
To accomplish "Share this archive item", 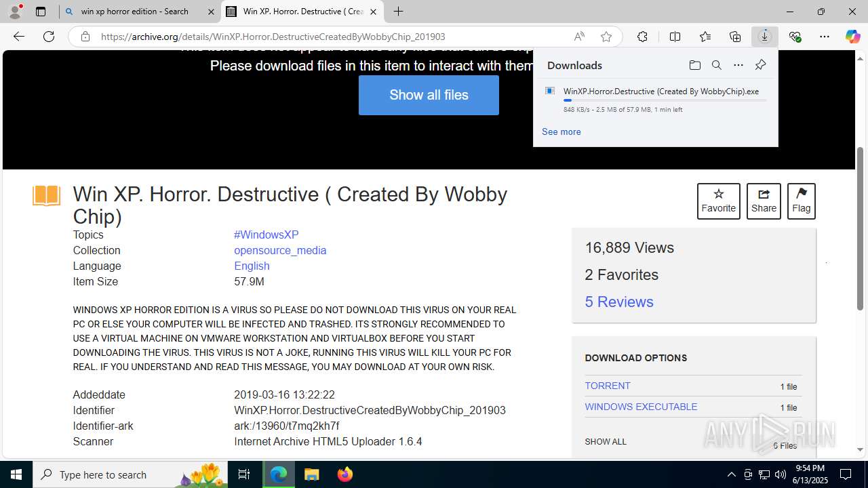I will [x=764, y=201].
